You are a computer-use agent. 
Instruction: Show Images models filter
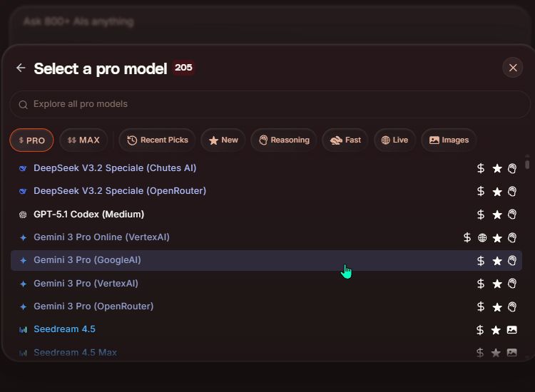[x=449, y=140]
